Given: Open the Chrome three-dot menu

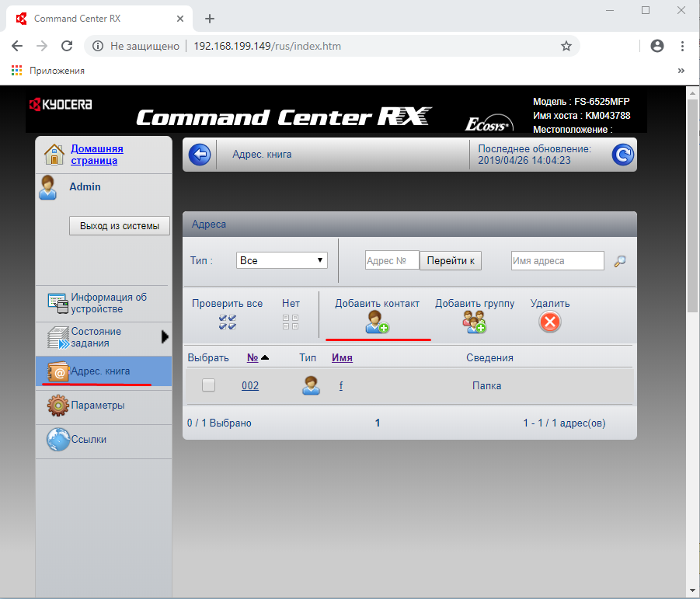Looking at the screenshot, I should pyautogui.click(x=681, y=46).
